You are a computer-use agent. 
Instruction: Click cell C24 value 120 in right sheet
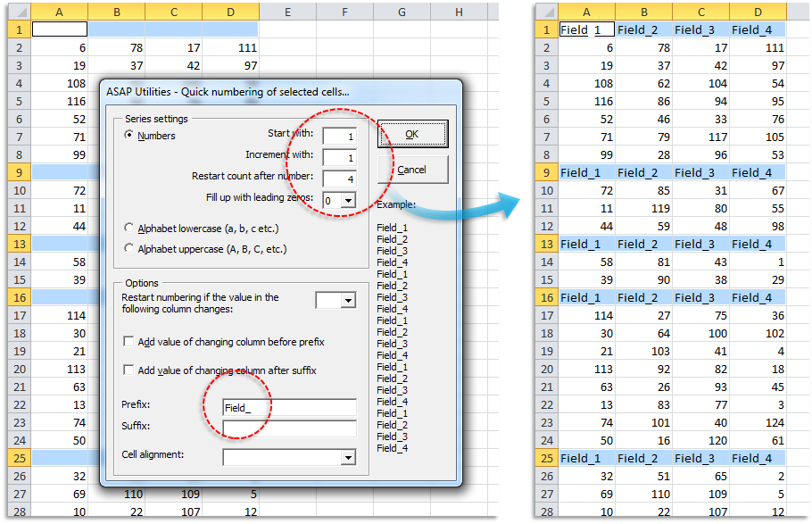pos(700,440)
